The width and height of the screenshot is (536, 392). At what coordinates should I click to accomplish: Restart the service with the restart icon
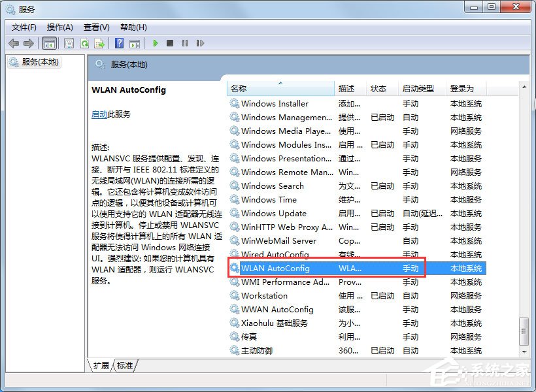pyautogui.click(x=200, y=43)
